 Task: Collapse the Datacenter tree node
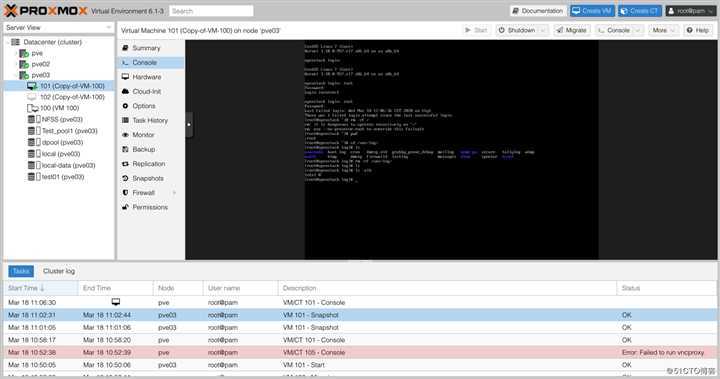pos(8,42)
